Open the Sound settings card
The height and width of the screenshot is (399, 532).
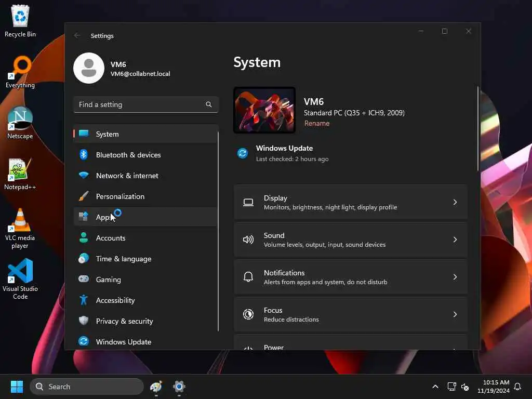[x=351, y=240]
